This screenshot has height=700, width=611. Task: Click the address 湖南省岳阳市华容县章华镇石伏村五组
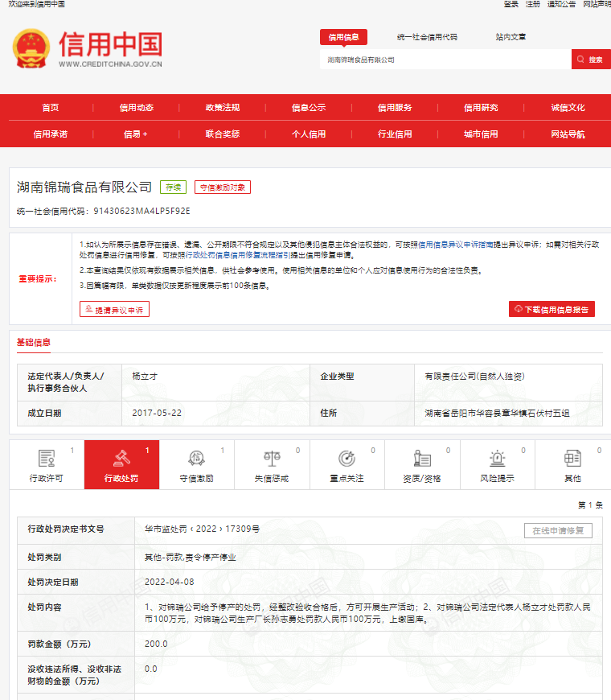[x=497, y=413]
